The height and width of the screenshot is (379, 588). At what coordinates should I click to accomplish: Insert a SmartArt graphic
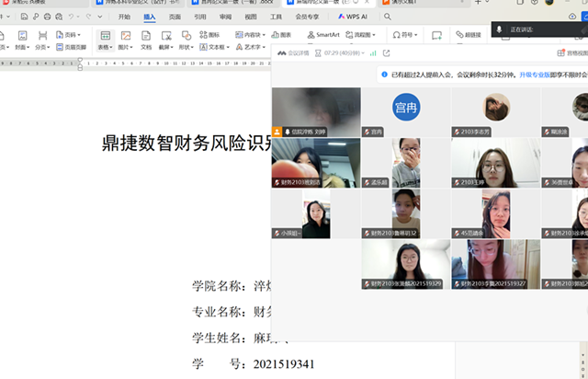323,35
